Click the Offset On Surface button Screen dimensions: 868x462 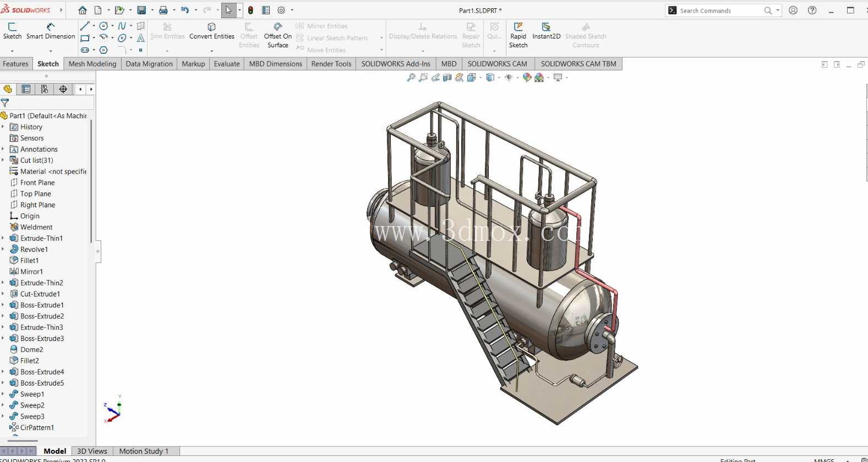(278, 35)
